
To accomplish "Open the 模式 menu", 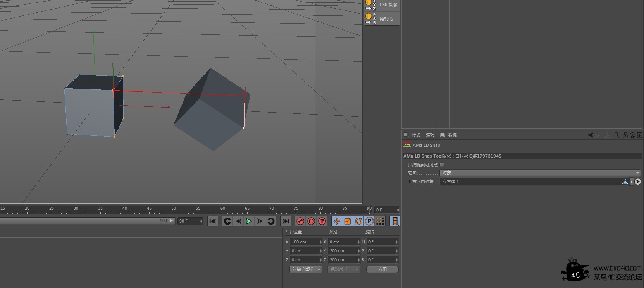I will 416,135.
